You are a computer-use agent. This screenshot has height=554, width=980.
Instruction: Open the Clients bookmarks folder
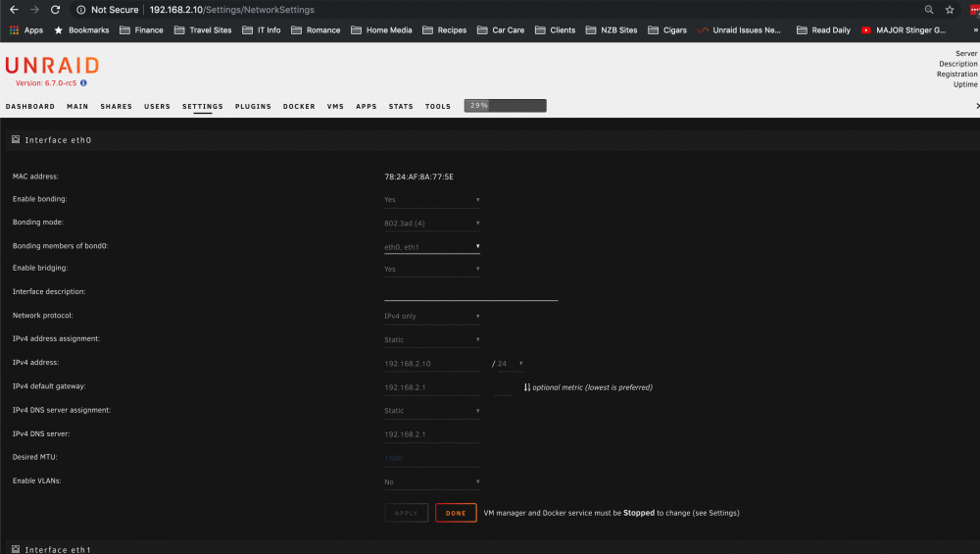click(x=555, y=30)
